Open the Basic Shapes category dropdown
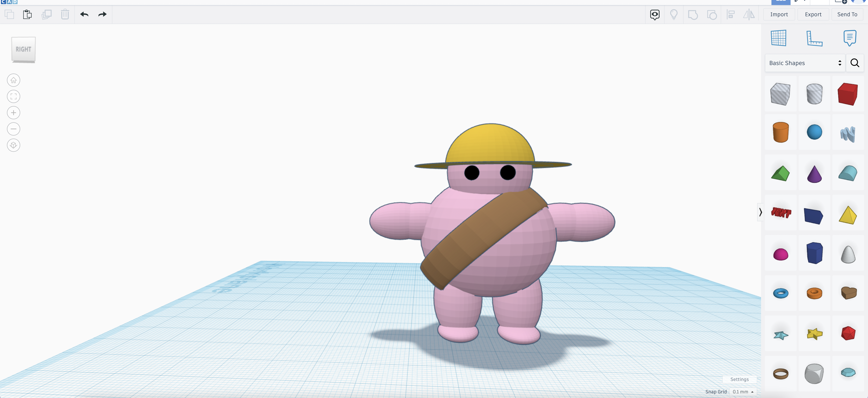This screenshot has height=398, width=868. [x=805, y=63]
